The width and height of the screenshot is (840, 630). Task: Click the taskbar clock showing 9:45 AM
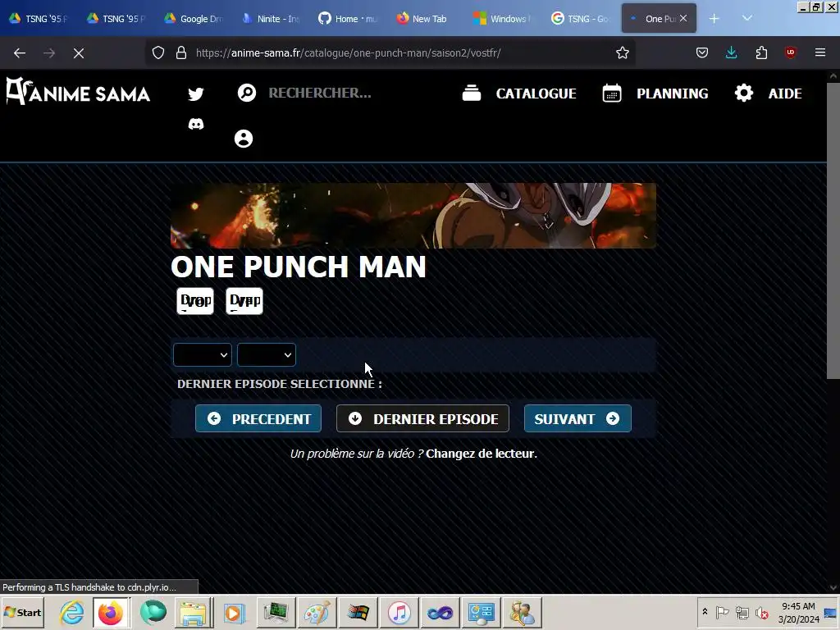click(x=798, y=612)
